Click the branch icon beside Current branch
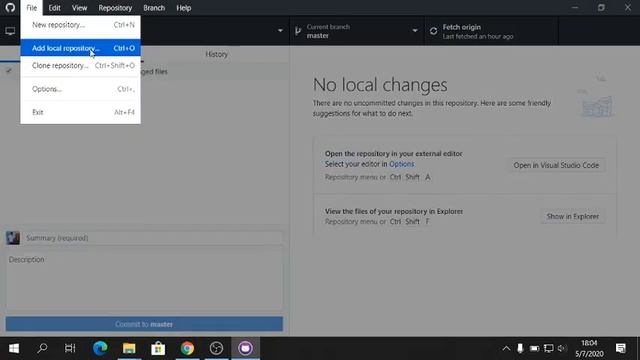 (298, 31)
